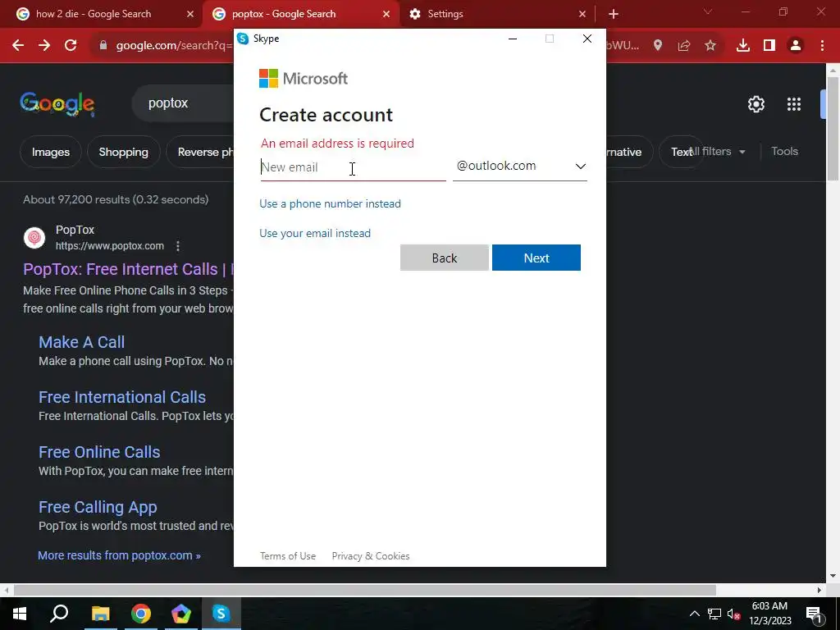
Task: Filter results by Images chip
Action: pyautogui.click(x=51, y=152)
